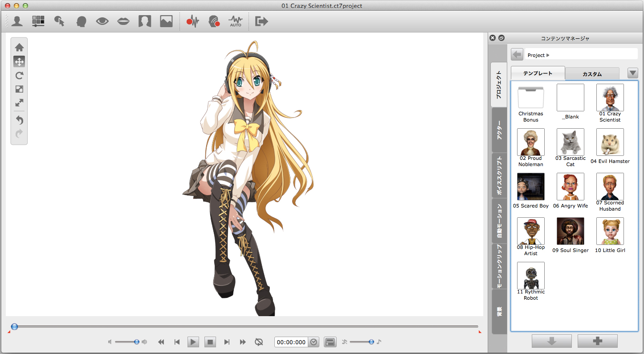
Task: Click the plus add content button
Action: tap(598, 341)
